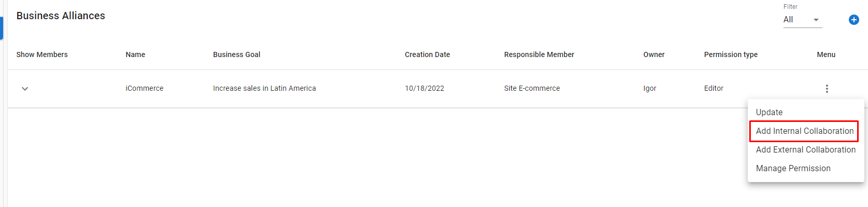Choose Add Internal Collaboration menu entry
This screenshot has height=207, width=868.
coord(804,131)
